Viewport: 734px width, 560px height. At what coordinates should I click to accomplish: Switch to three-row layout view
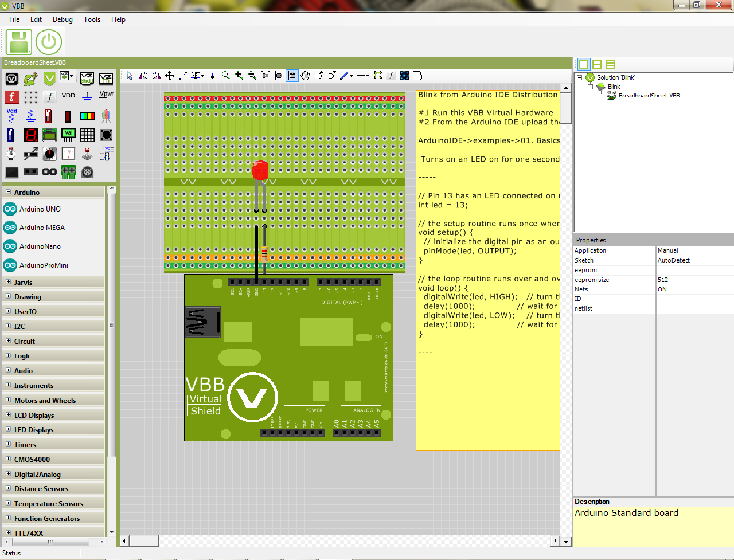pyautogui.click(x=610, y=64)
